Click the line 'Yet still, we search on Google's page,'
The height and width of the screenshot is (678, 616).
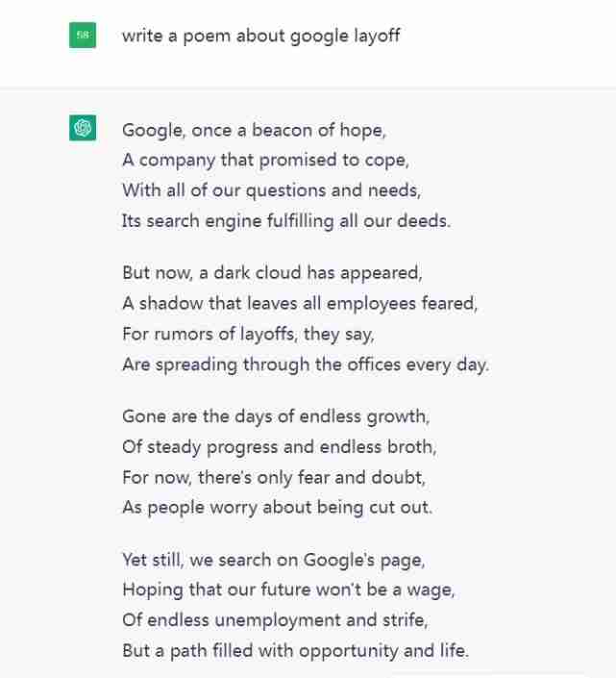273,560
